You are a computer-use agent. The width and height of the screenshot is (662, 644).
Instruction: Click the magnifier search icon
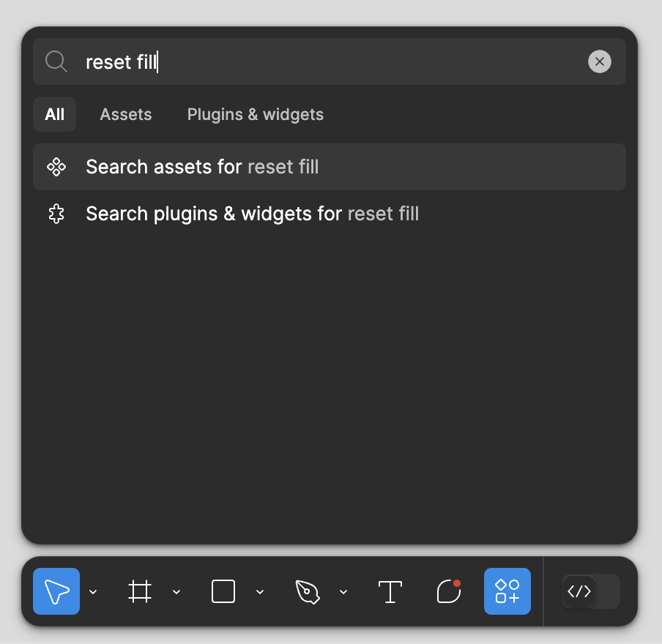click(x=56, y=61)
